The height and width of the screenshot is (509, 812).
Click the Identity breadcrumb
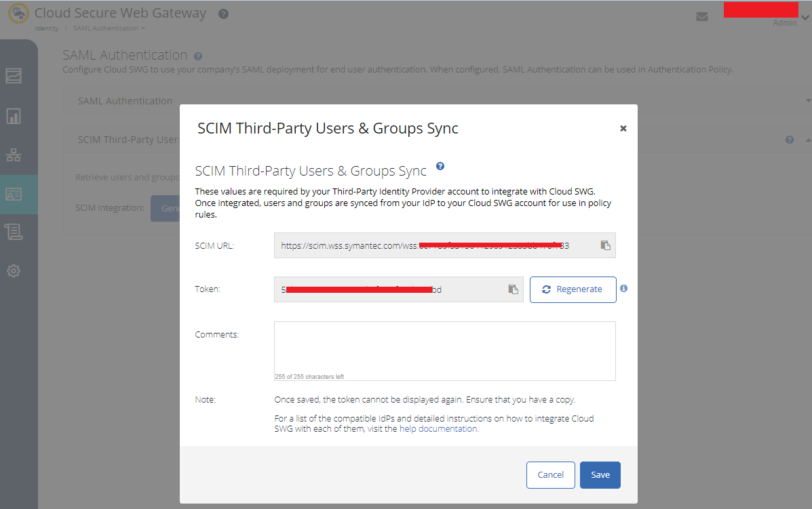47,28
